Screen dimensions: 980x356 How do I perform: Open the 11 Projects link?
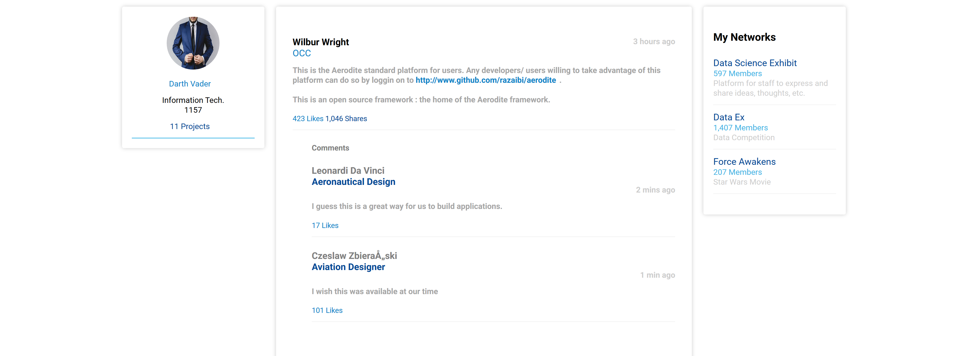click(x=189, y=126)
